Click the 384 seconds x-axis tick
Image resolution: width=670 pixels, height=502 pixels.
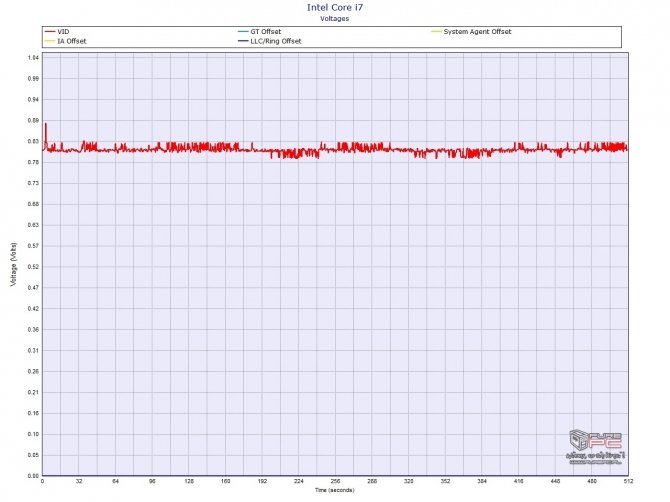coord(482,481)
